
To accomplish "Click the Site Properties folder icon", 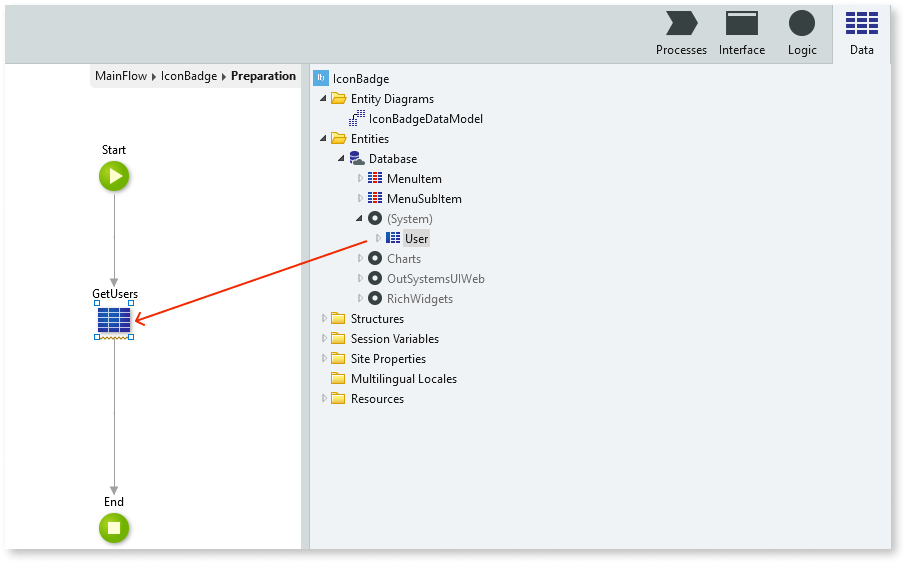I will click(x=338, y=358).
